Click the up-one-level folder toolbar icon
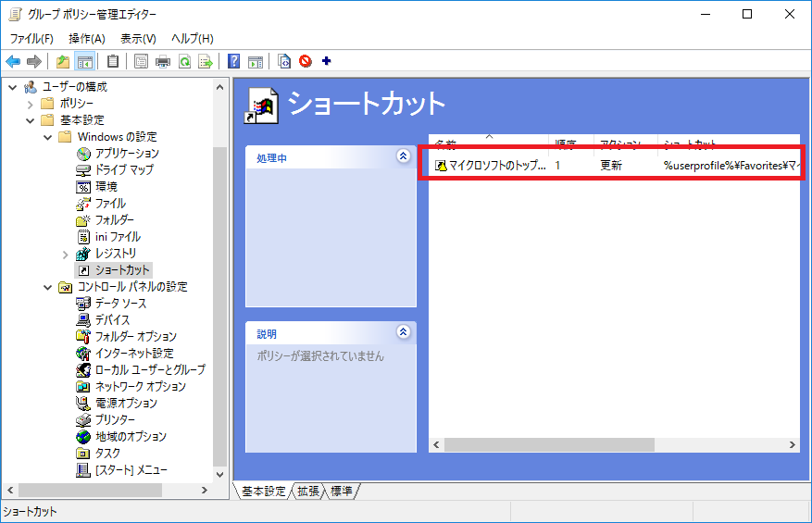 [x=63, y=62]
